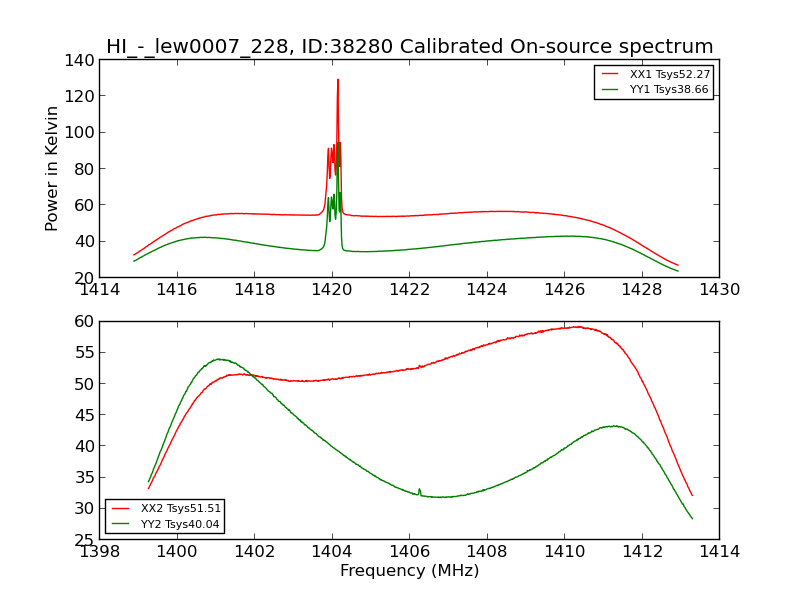Click the 1426 tick label on upper x-axis

point(565,290)
